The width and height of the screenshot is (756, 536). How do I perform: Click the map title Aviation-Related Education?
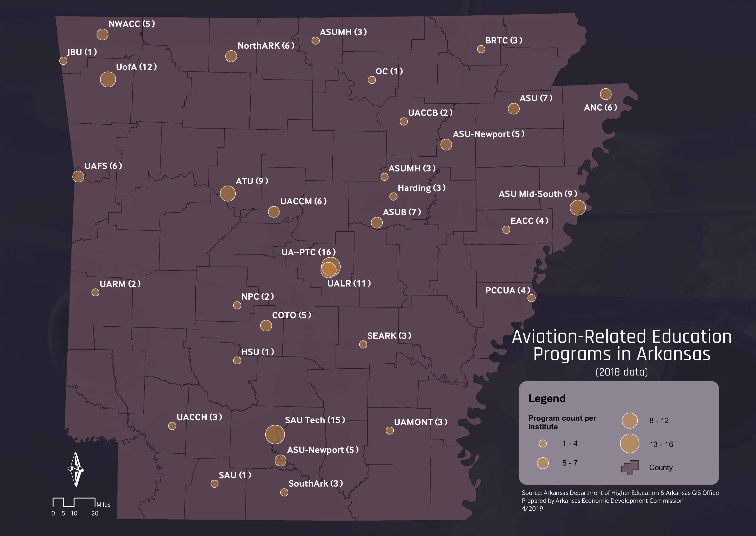621,337
